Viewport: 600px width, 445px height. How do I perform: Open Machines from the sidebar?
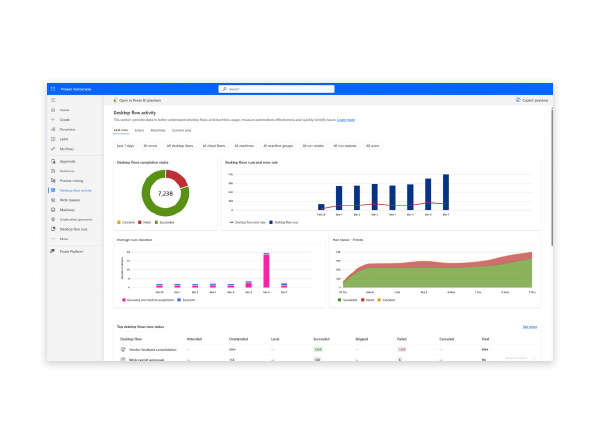pos(67,210)
